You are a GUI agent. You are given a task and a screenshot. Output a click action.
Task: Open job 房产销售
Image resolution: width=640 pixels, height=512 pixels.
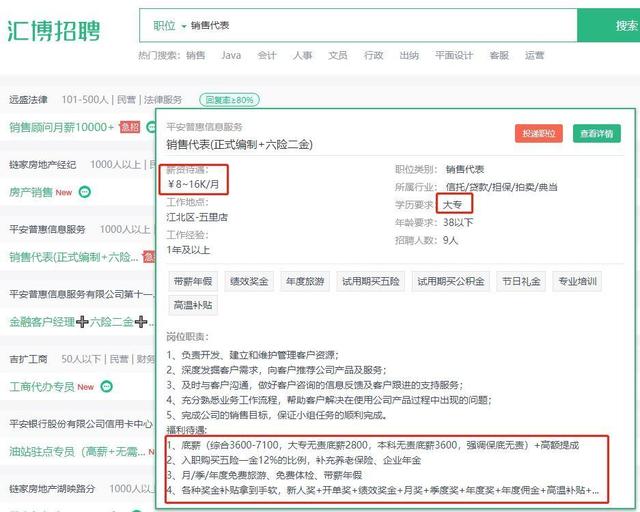[x=31, y=192]
